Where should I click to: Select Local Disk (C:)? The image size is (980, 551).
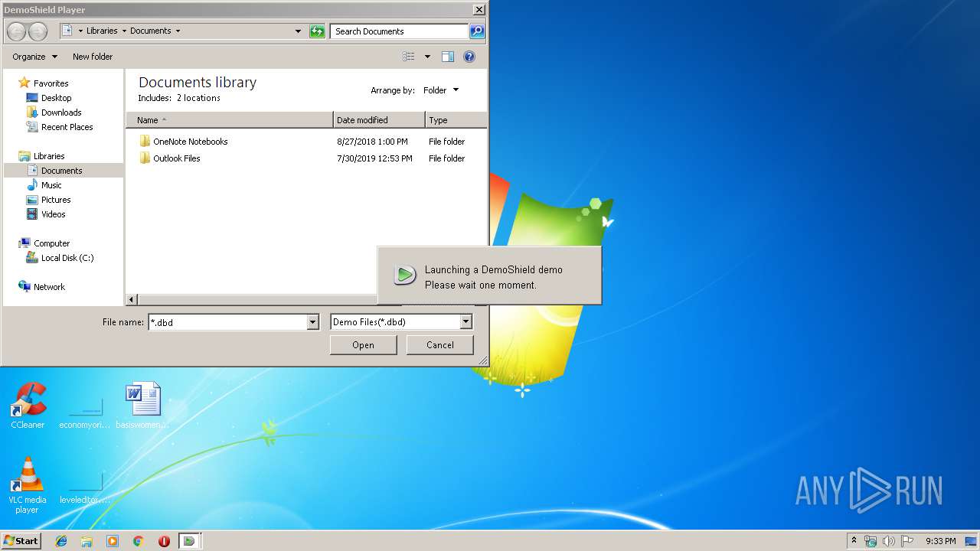67,258
